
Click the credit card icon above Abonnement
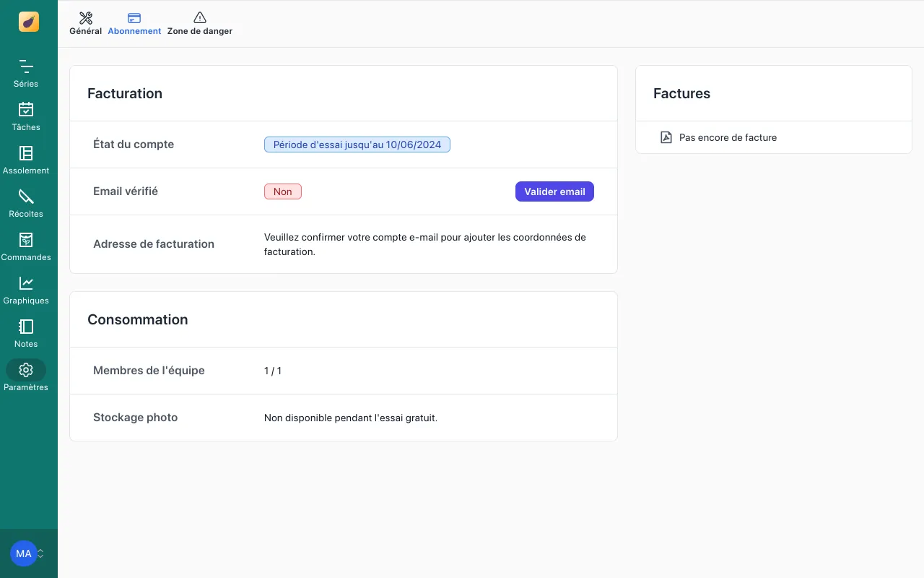click(134, 17)
